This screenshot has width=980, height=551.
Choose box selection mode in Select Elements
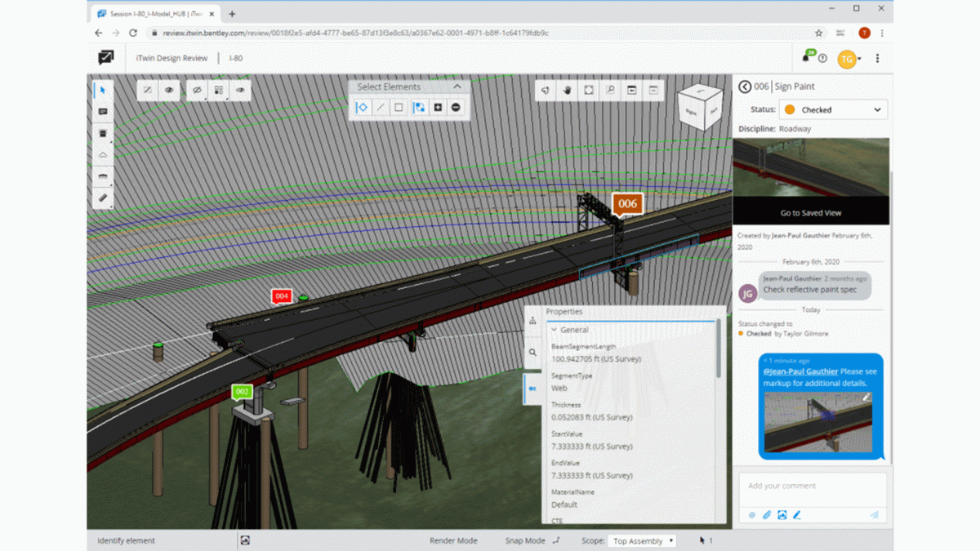[x=399, y=108]
